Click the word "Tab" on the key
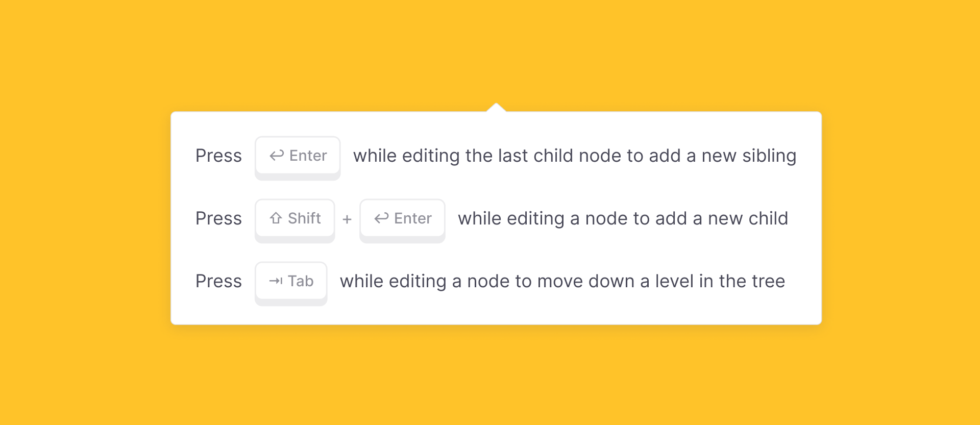Screen dimensions: 980x425 click(301, 281)
